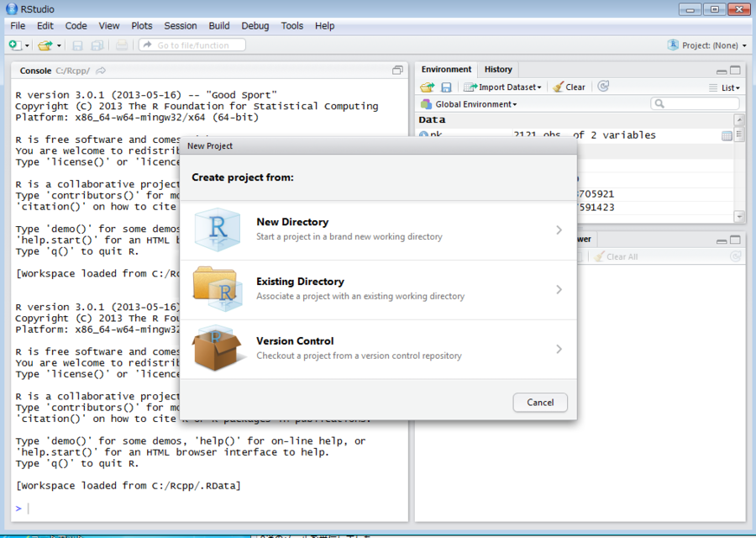This screenshot has width=756, height=538.
Task: Open the Session menu
Action: coord(181,25)
